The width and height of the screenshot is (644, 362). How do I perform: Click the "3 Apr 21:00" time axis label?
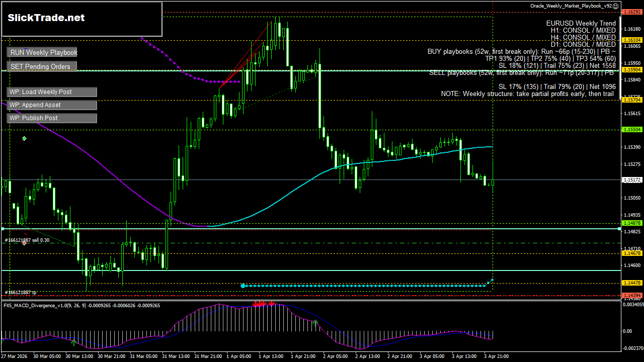click(x=498, y=356)
